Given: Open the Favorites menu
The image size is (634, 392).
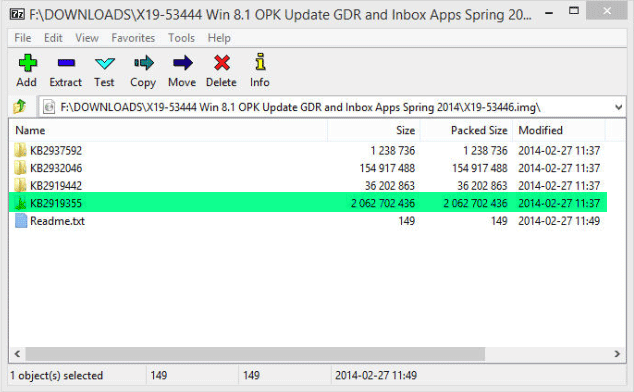Looking at the screenshot, I should pos(133,38).
